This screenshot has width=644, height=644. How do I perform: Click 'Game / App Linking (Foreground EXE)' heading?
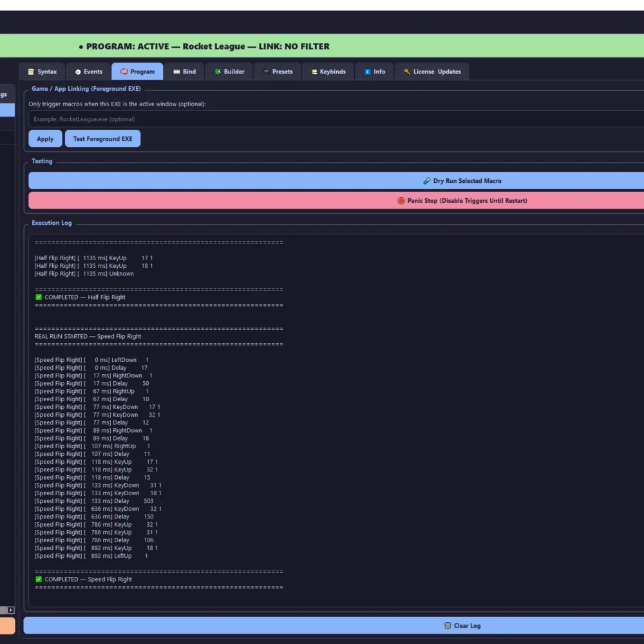pyautogui.click(x=86, y=89)
